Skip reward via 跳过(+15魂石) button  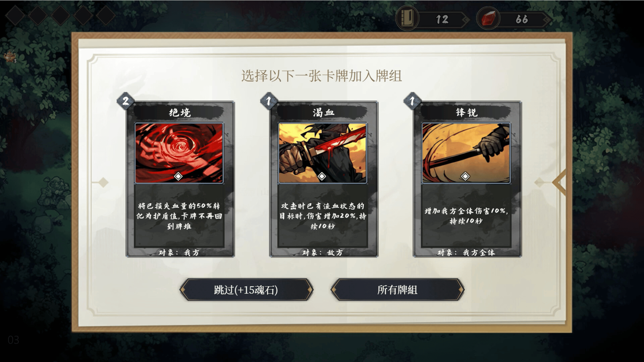tap(246, 290)
